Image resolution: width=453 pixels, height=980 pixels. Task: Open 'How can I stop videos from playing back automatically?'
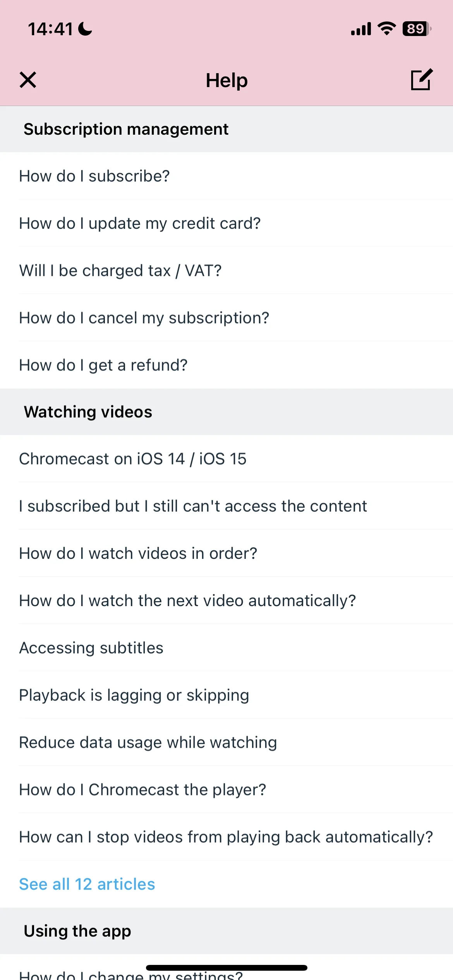226,837
